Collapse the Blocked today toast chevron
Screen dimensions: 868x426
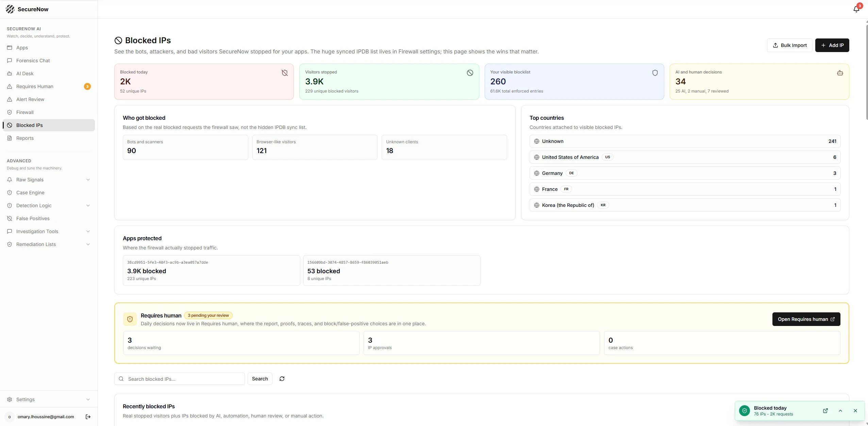(x=840, y=411)
